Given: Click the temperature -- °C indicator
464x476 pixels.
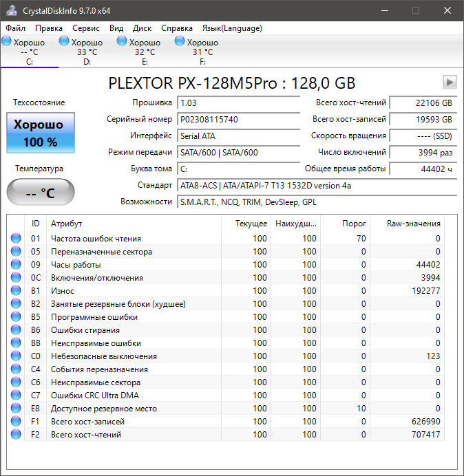Looking at the screenshot, I should [41, 192].
